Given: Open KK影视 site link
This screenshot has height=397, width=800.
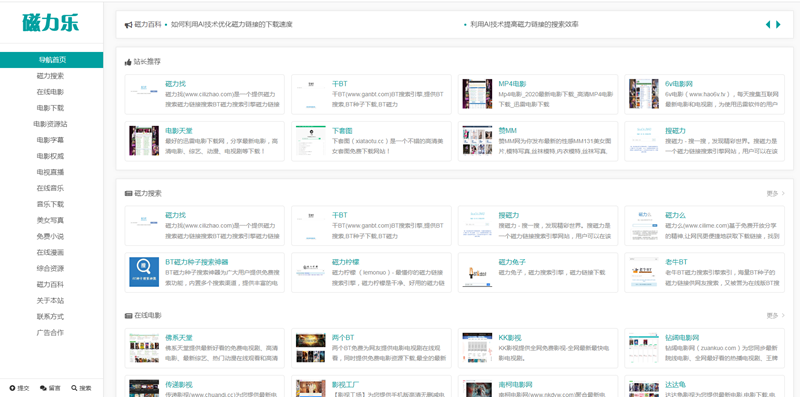Looking at the screenshot, I should coord(510,338).
